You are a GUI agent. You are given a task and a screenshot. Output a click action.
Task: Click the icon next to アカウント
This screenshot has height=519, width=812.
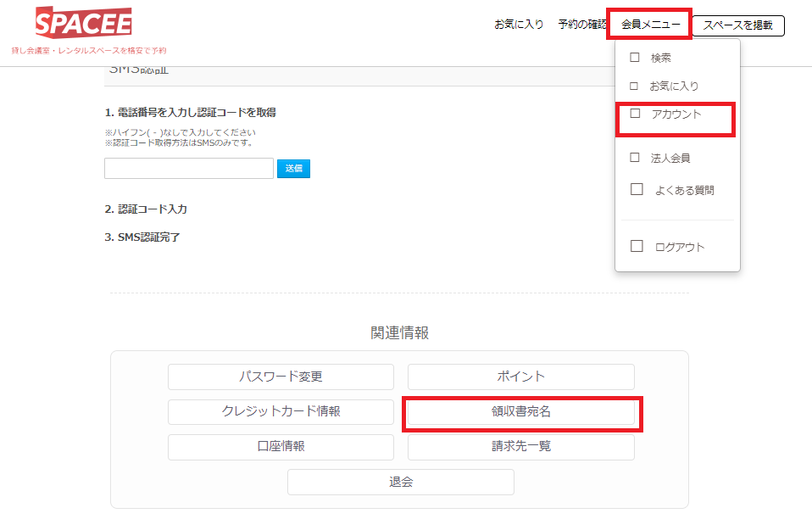(x=635, y=114)
